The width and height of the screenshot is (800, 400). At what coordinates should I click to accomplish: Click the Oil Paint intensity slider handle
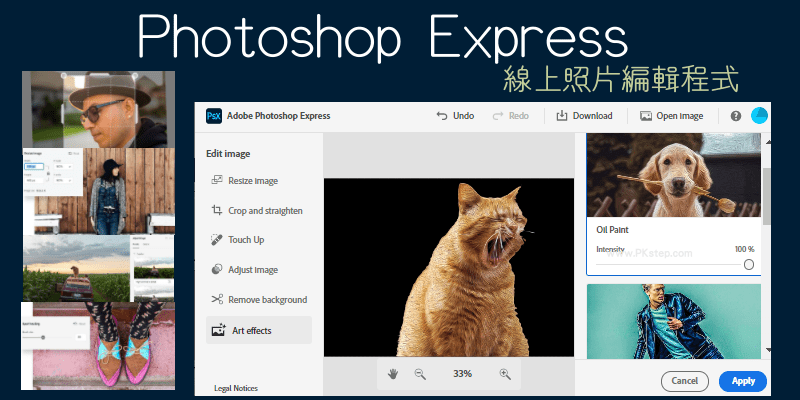tap(748, 264)
